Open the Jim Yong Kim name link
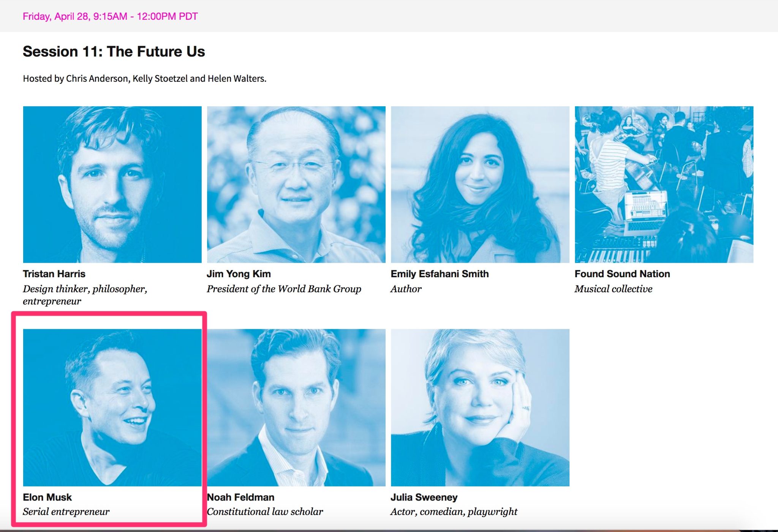Viewport: 778px width, 532px height. click(239, 274)
